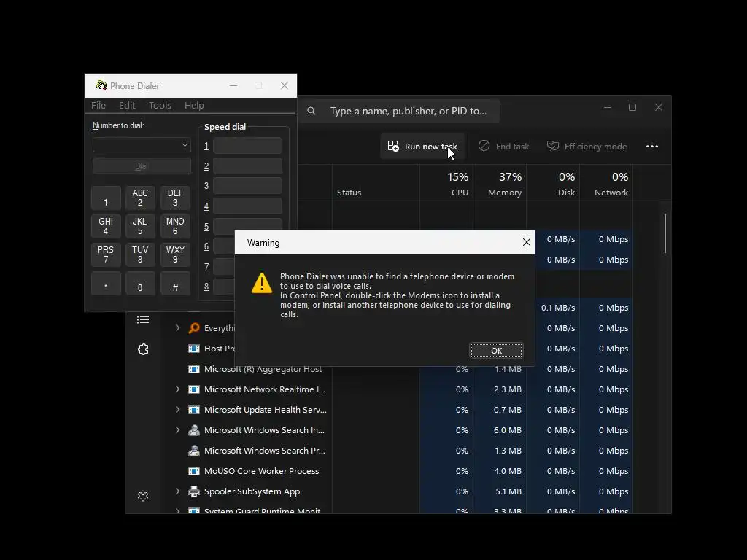Click Speed dial slot 3 button

coord(248,186)
